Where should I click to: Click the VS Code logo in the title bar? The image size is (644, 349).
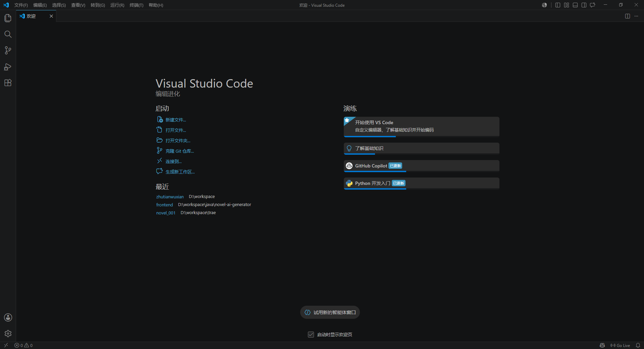6,5
